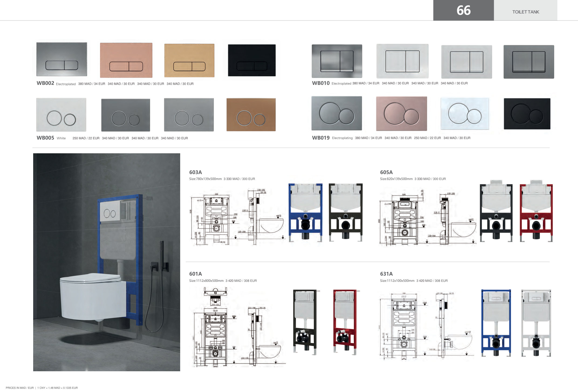Click the Size:820x139x500mm text of 605A
Image resolution: width=578 pixels, height=392 pixels.
click(396, 179)
